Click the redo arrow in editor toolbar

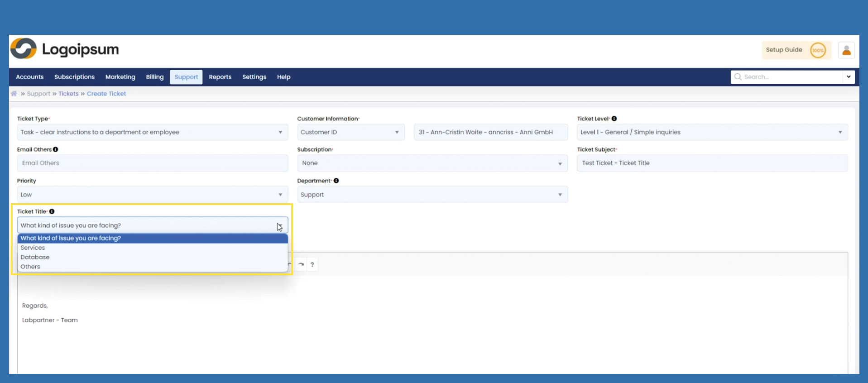301,264
